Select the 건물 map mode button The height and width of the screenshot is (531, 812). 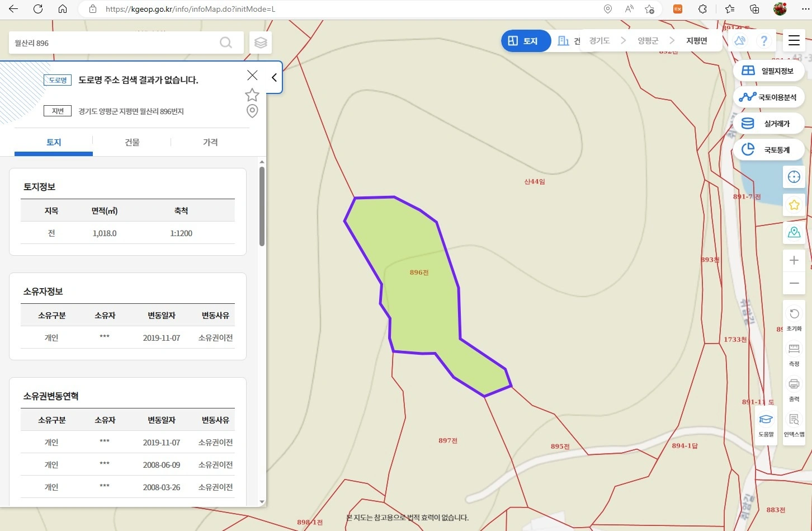(569, 41)
